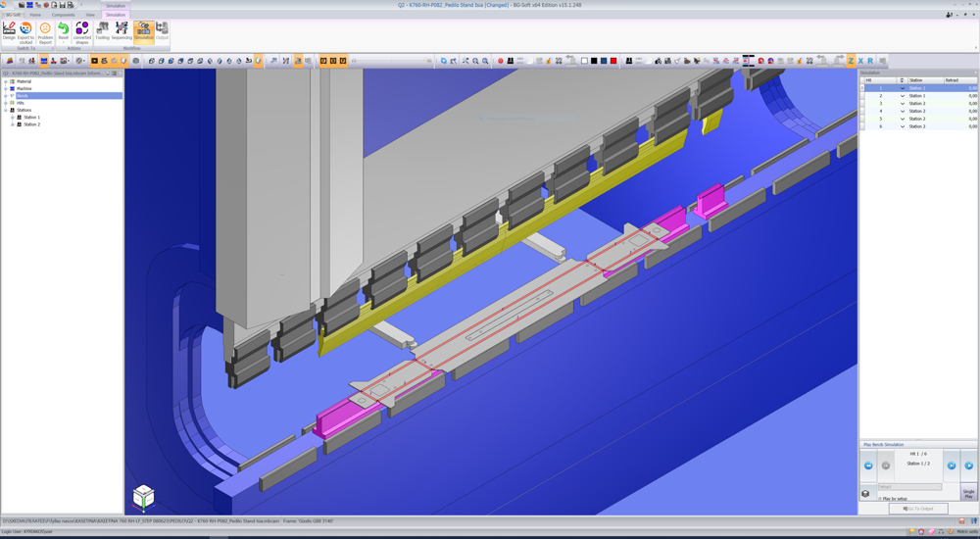Viewport: 980px width, 539px height.
Task: Expand the Hits tree node
Action: [x=6, y=103]
